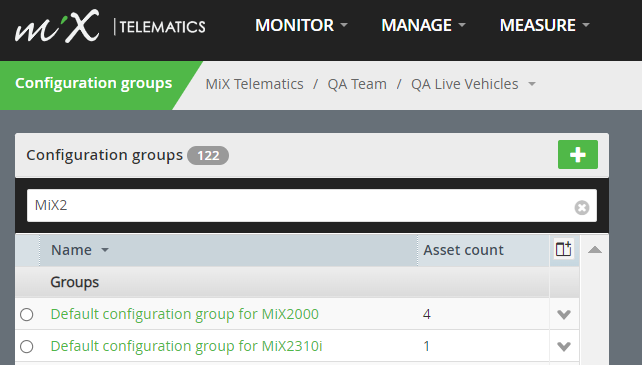Screen dimensions: 642x365
Task: Open the MANAGE menu
Action: (423, 25)
